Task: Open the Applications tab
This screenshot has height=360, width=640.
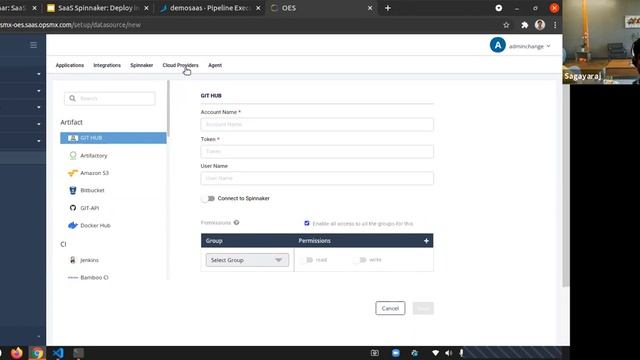Action: point(70,65)
